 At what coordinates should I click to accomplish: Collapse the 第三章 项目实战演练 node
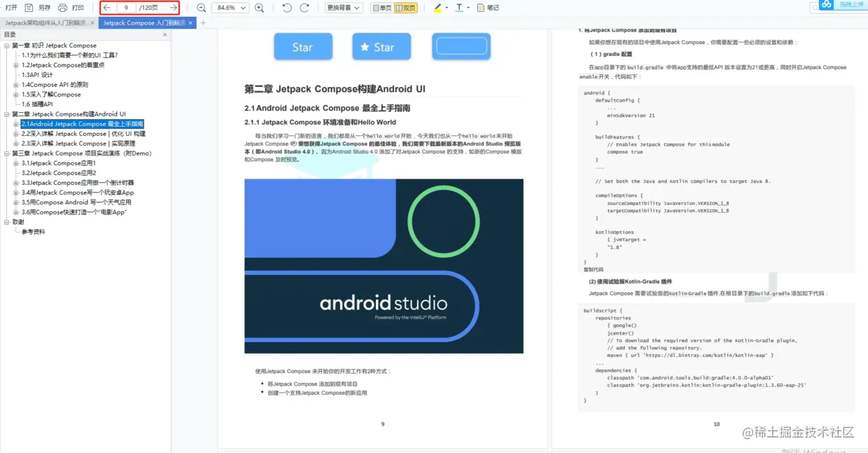pos(6,153)
